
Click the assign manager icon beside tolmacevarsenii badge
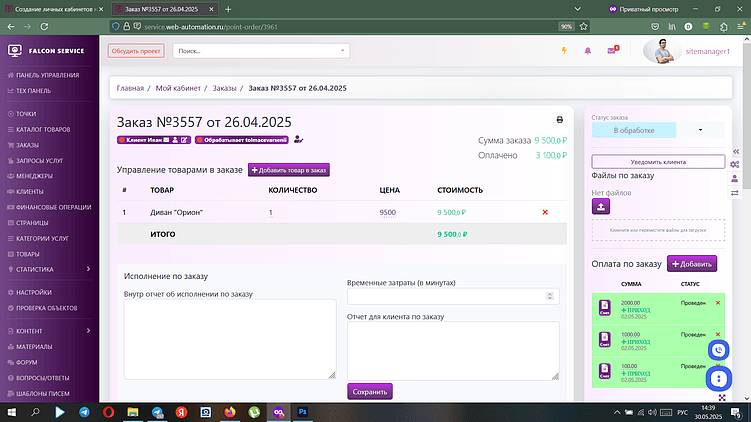pos(298,139)
